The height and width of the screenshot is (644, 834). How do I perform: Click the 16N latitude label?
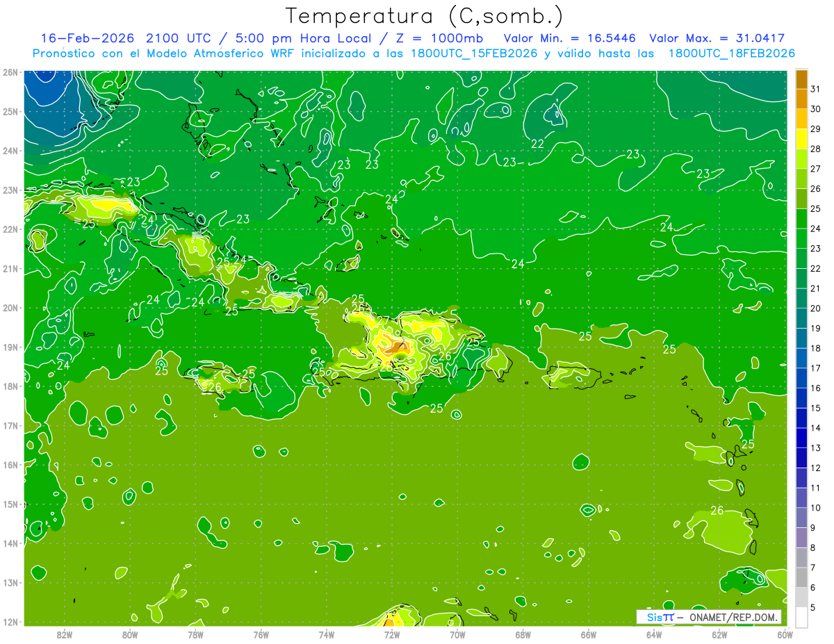(10, 465)
